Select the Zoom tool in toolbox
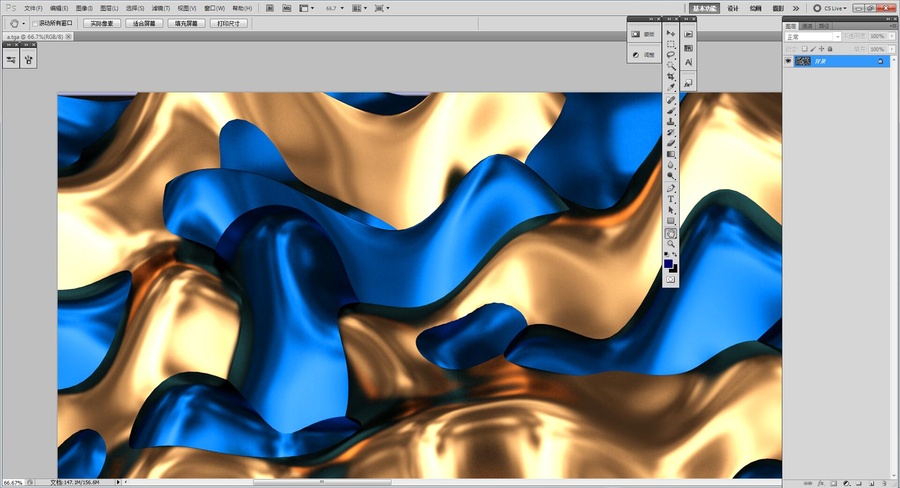This screenshot has height=488, width=900. 670,245
